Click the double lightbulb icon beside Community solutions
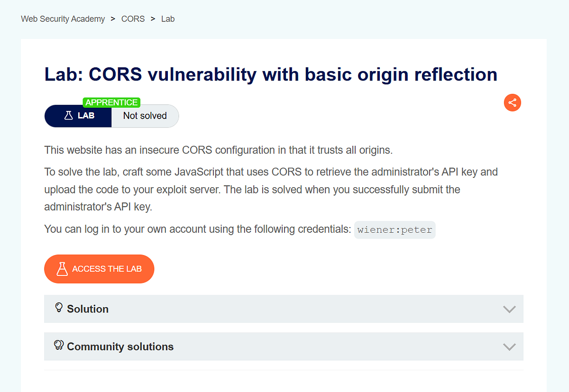569x392 pixels. coord(59,346)
